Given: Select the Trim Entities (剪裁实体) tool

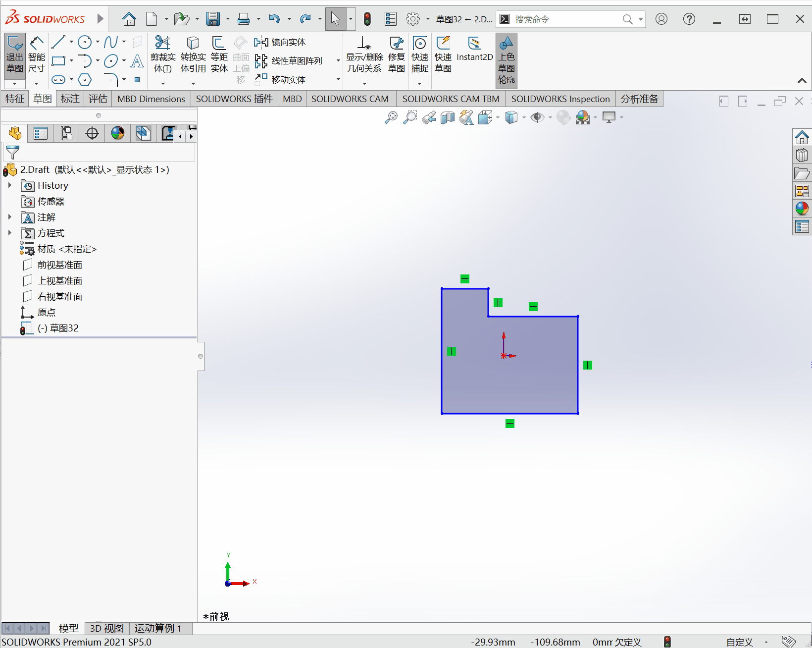Looking at the screenshot, I should tap(163, 54).
